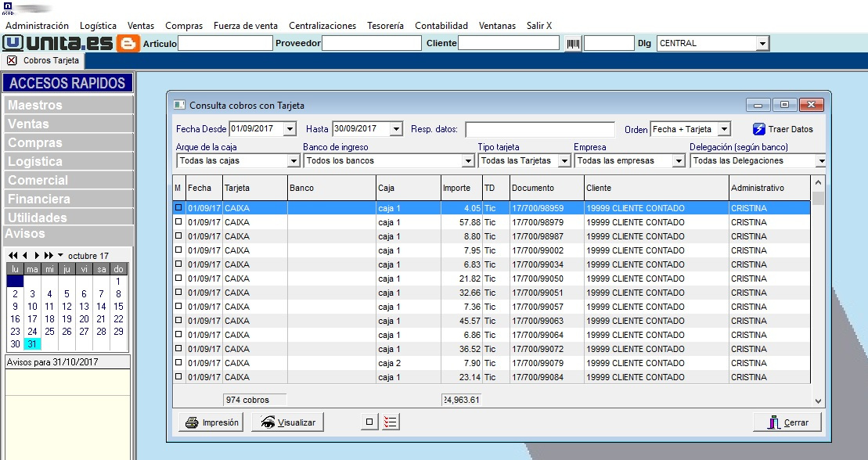The height and width of the screenshot is (460, 868).
Task: Click the Proveedor input field
Action: (x=372, y=43)
